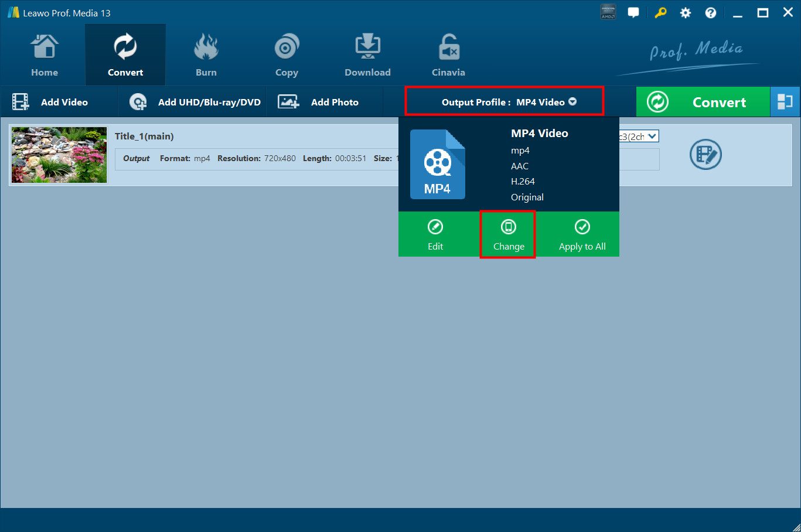
Task: Open the help menu icon
Action: coord(710,12)
